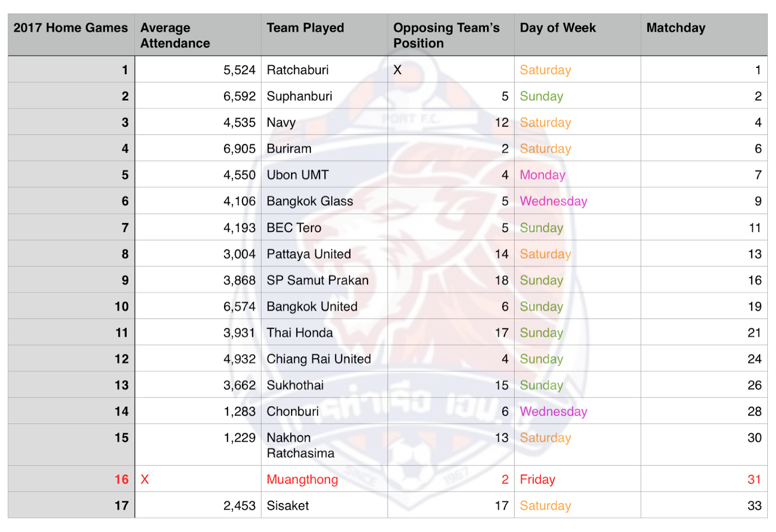Click the red X attendance cell

[198, 479]
